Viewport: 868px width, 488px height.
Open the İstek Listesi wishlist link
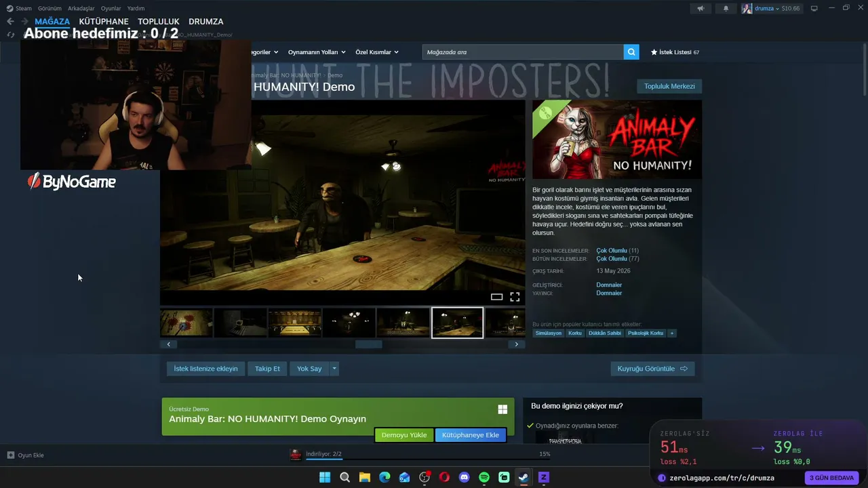pos(675,52)
